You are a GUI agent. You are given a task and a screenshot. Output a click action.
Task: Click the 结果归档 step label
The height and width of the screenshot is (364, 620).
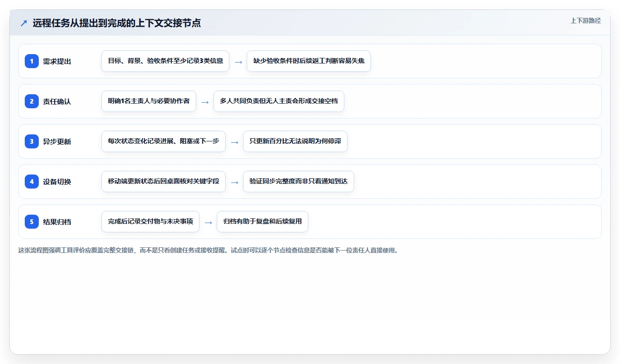[x=57, y=222]
